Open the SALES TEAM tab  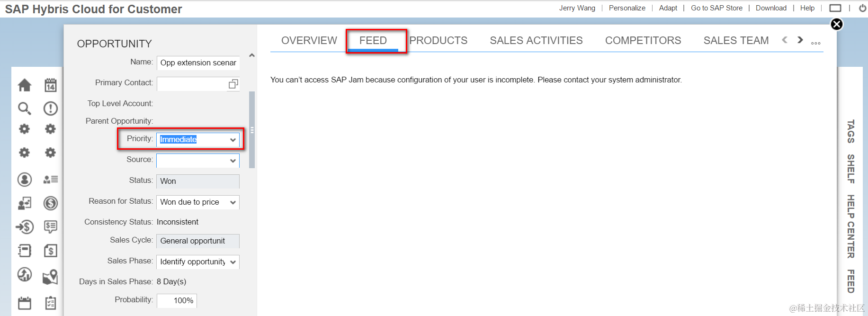pyautogui.click(x=736, y=41)
